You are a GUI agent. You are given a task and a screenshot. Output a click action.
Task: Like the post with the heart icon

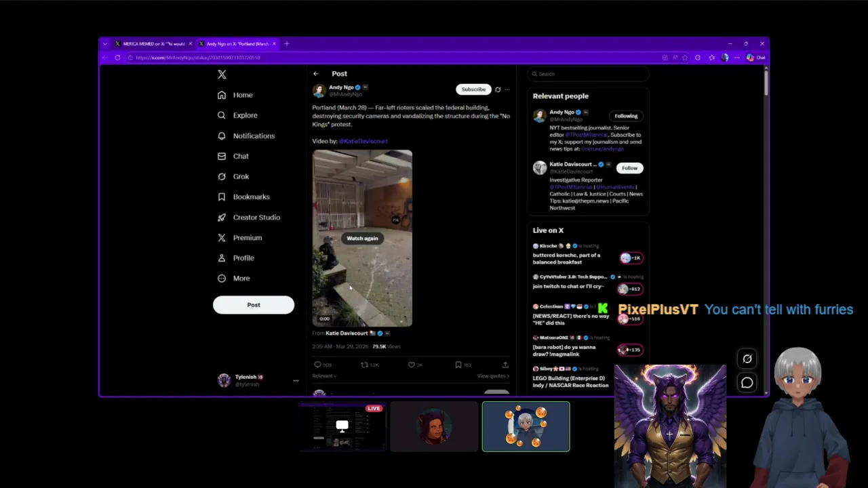411,365
